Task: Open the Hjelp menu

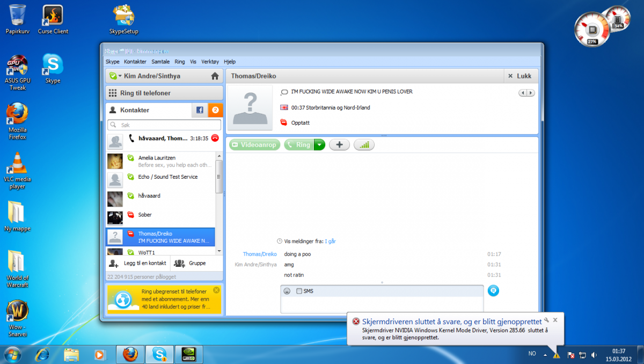Action: [230, 62]
